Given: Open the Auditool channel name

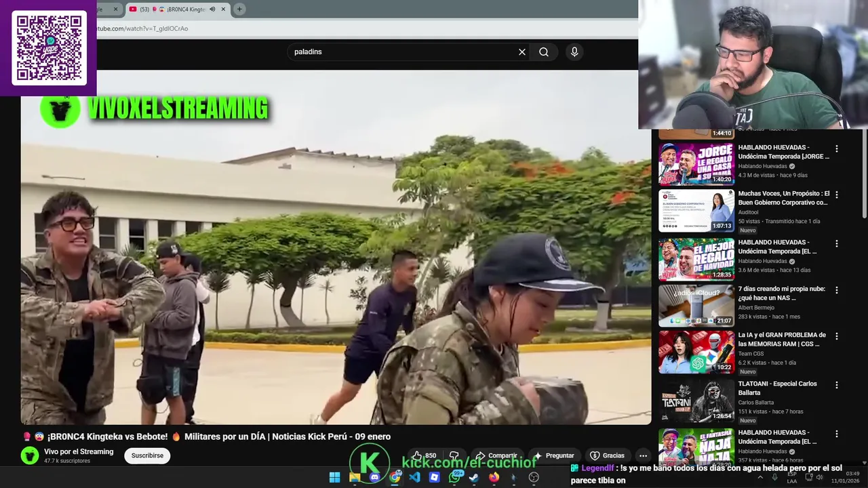Looking at the screenshot, I should coord(749,212).
